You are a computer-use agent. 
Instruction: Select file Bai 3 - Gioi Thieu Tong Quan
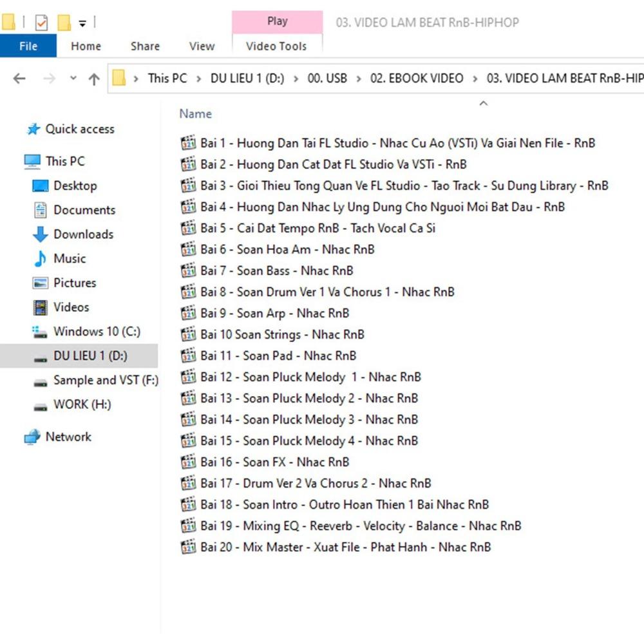[404, 185]
